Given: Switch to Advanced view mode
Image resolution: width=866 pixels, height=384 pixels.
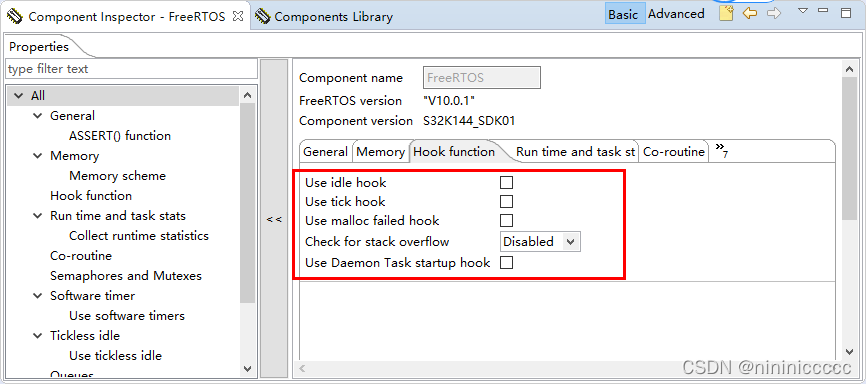Looking at the screenshot, I should [676, 14].
